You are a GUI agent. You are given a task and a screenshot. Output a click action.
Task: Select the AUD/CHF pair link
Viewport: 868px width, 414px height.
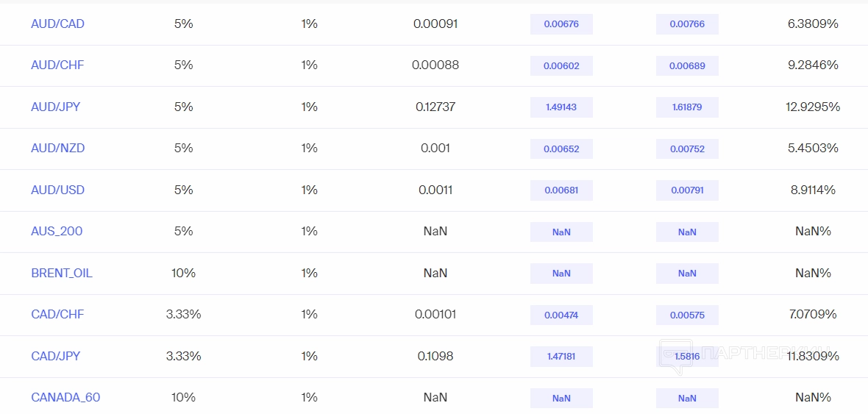point(57,65)
